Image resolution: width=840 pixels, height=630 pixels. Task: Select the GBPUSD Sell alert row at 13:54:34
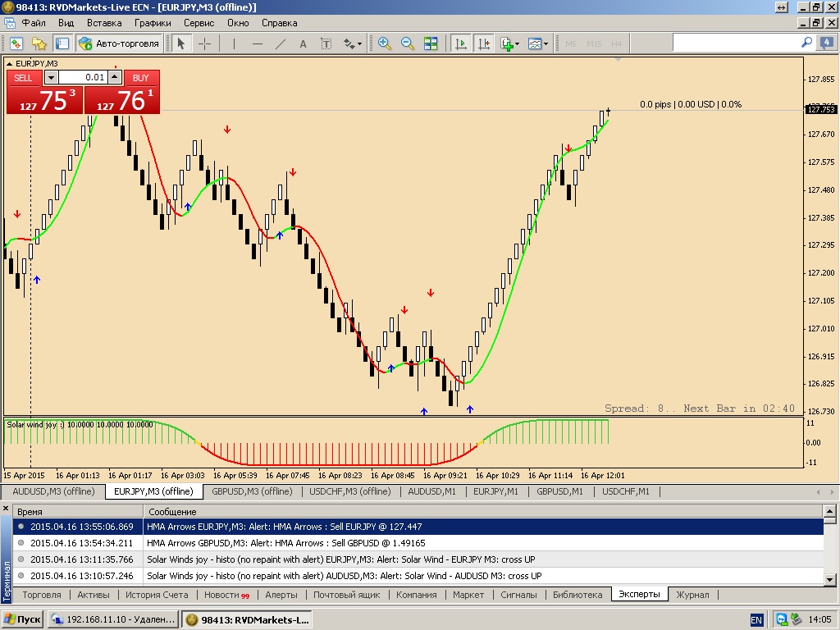click(418, 543)
